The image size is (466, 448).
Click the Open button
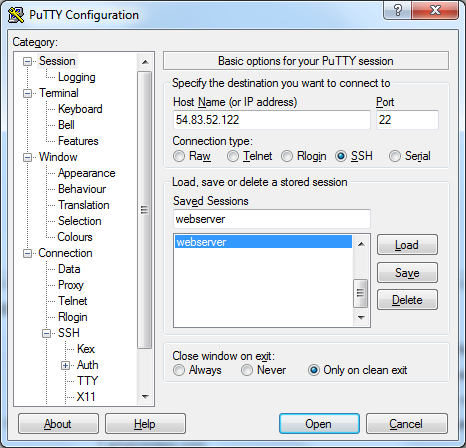click(x=319, y=424)
